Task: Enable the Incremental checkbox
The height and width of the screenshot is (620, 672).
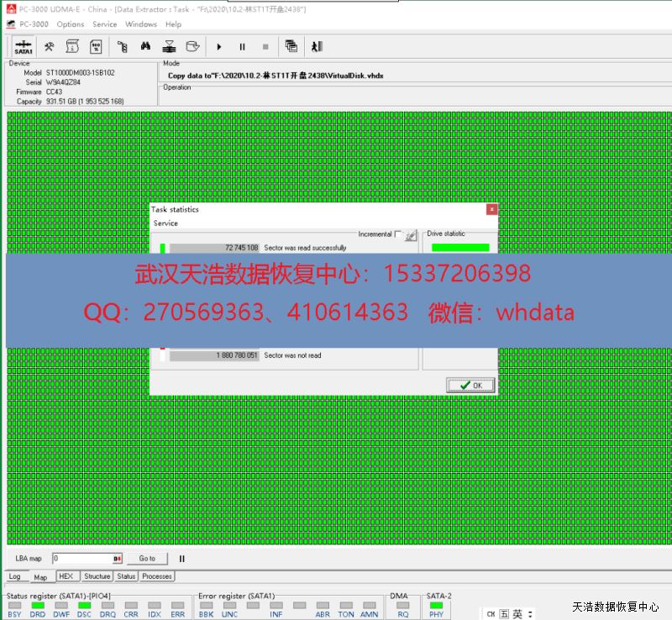Action: point(398,235)
